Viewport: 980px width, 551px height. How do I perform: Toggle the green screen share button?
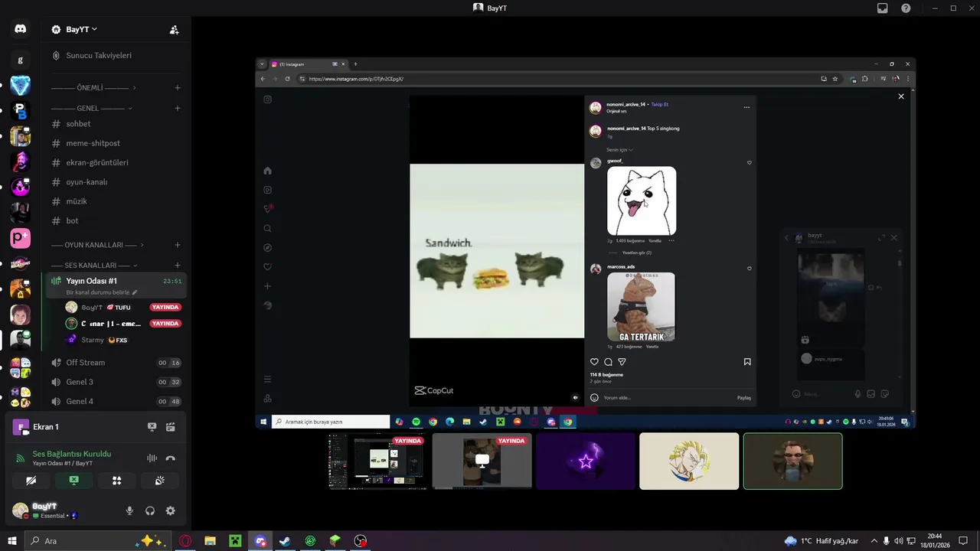(x=73, y=481)
